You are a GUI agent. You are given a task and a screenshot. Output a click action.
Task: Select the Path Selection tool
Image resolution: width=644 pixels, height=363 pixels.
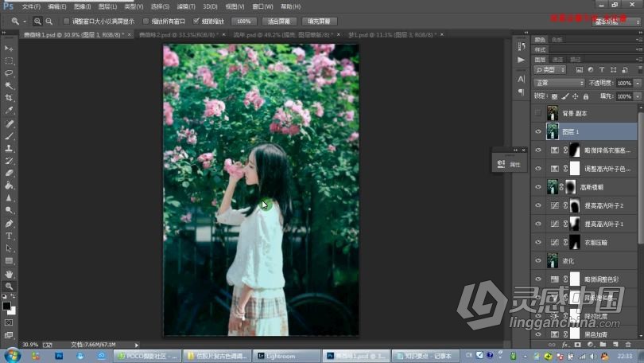click(9, 248)
